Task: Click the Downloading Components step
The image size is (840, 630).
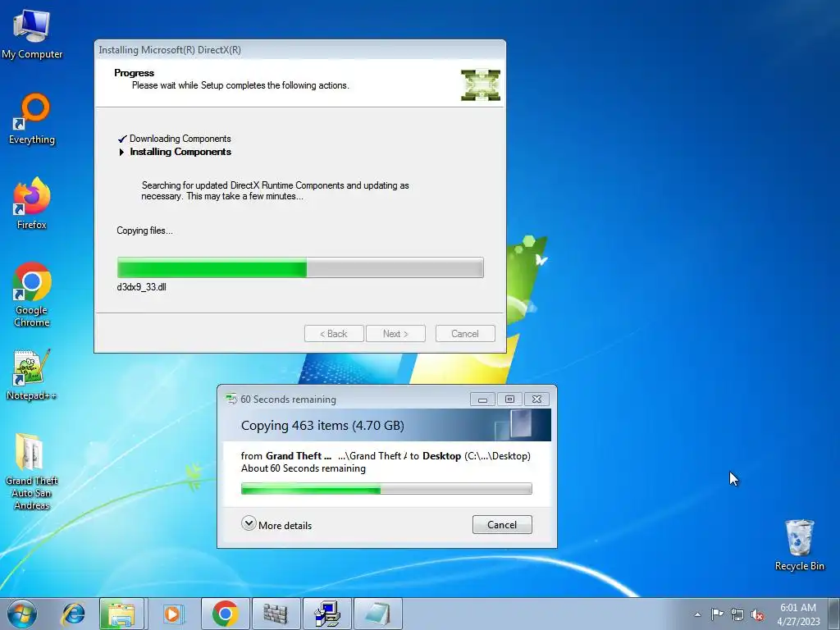Action: (x=180, y=139)
